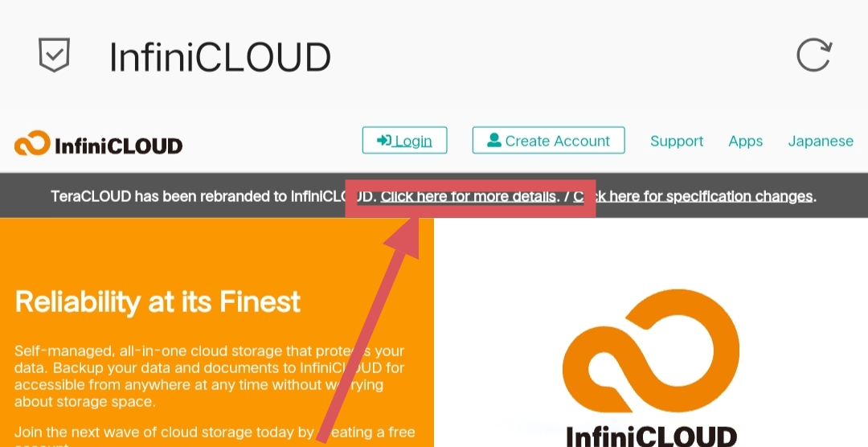Click 'Join the next wave' text line

pos(161,433)
